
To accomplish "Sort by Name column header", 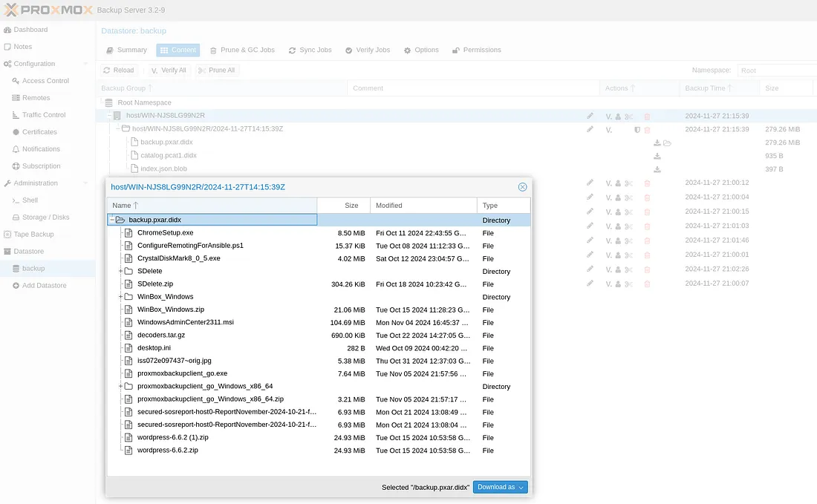I will click(212, 205).
